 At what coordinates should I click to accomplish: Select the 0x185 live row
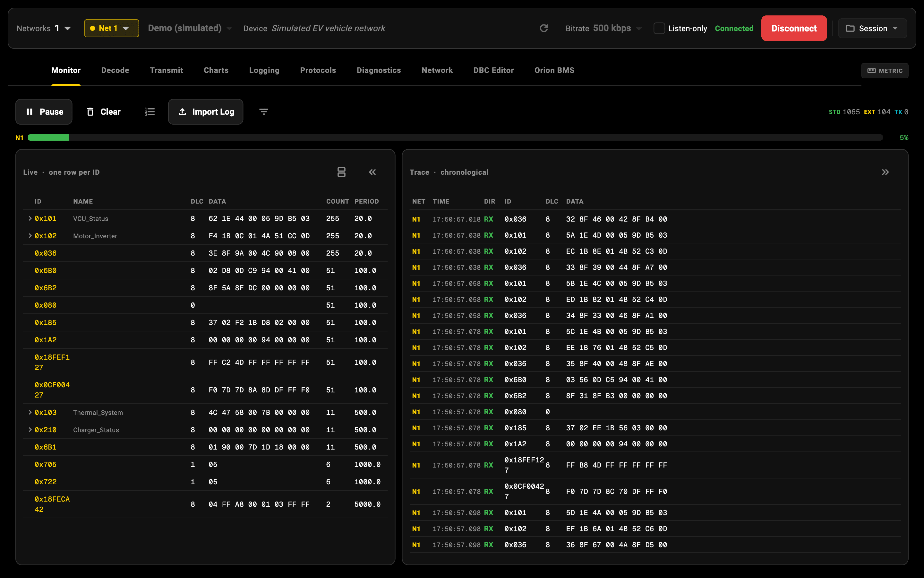(205, 322)
